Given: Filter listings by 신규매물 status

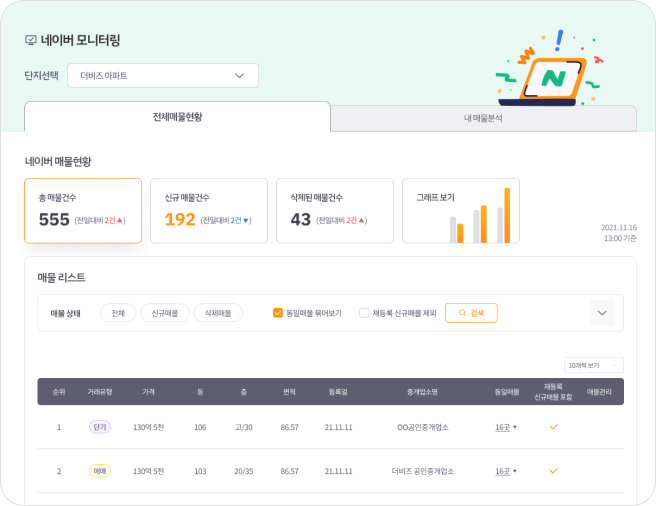Looking at the screenshot, I should [165, 313].
